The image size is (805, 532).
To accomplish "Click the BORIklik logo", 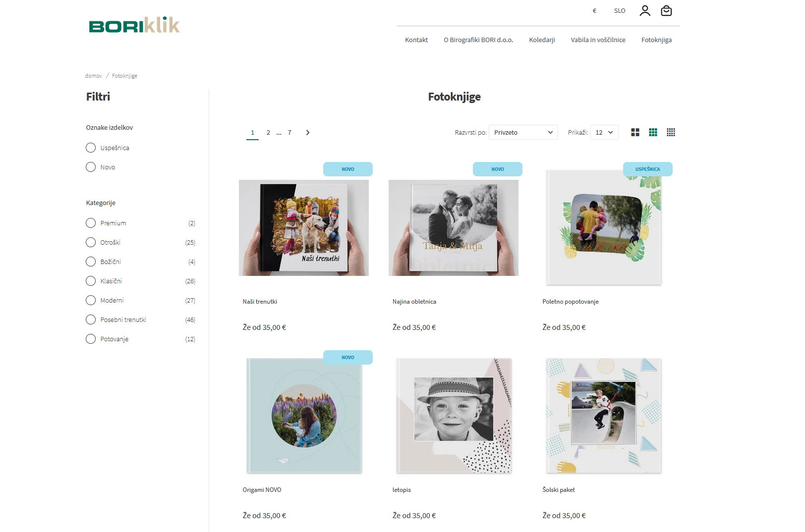I will [134, 25].
